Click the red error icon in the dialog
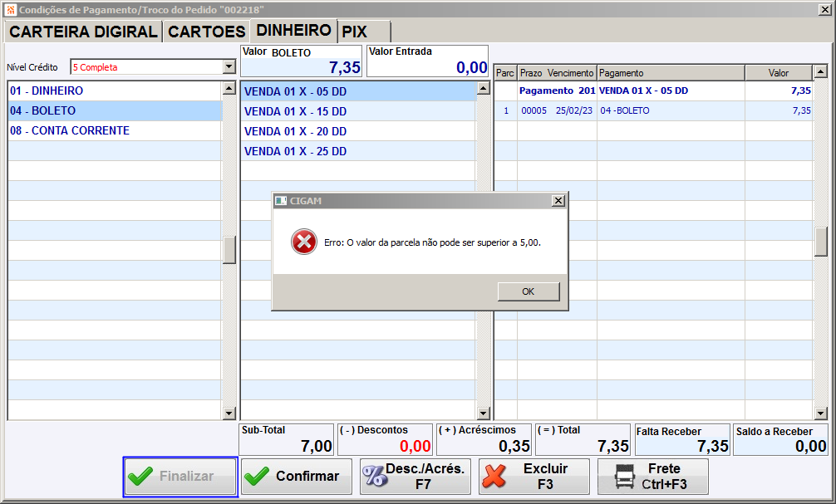This screenshot has height=504, width=836. pos(304,242)
